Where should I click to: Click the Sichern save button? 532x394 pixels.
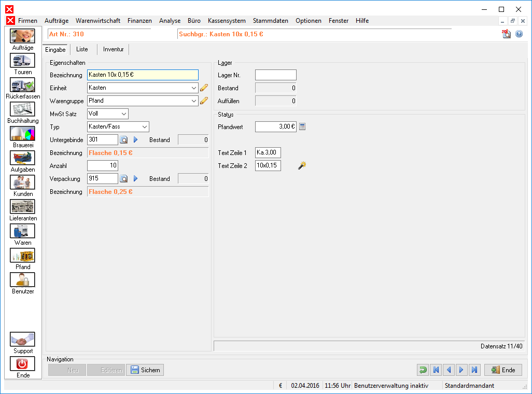(x=145, y=370)
